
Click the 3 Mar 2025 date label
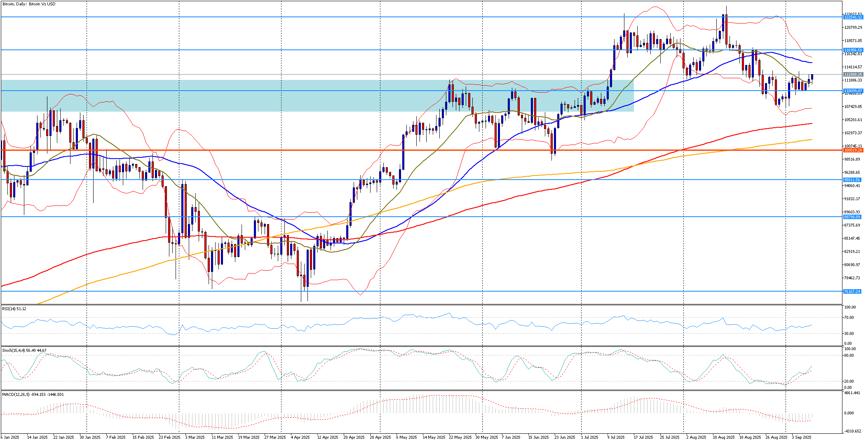coord(195,437)
